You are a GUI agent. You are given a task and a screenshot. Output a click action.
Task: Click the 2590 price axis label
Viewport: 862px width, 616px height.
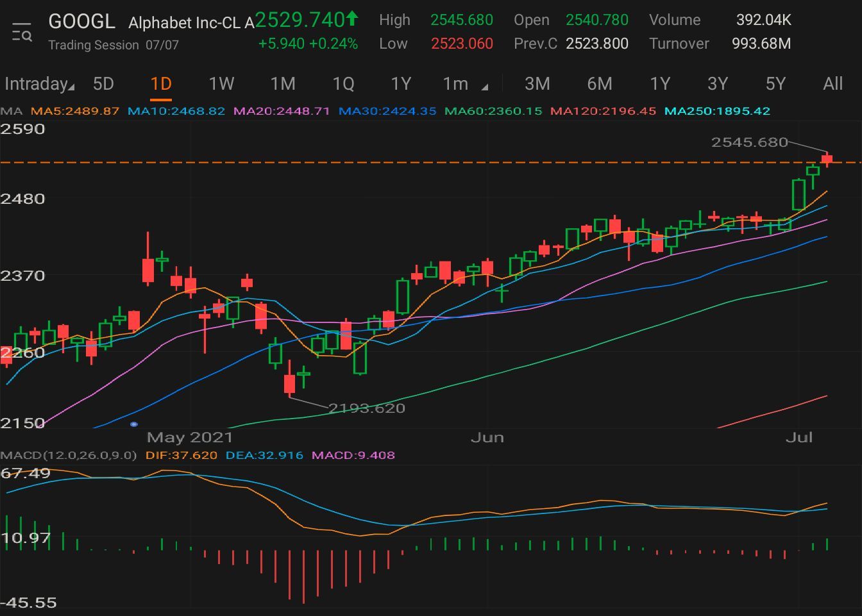pos(22,129)
